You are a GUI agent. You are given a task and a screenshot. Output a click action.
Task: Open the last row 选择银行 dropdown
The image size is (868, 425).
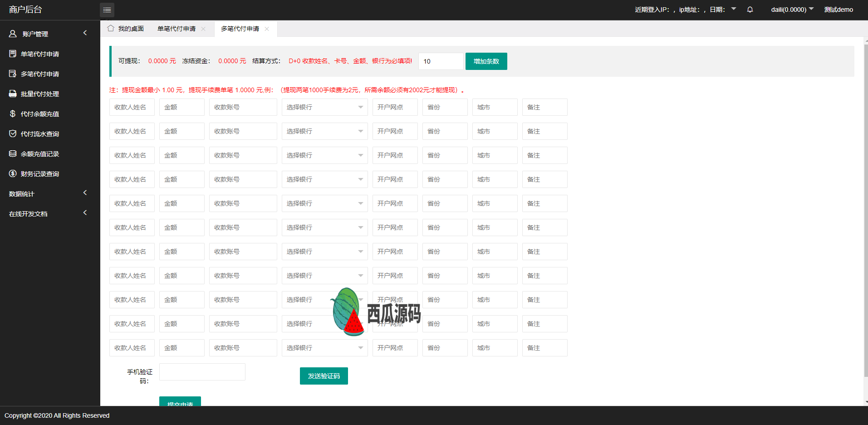(x=325, y=348)
